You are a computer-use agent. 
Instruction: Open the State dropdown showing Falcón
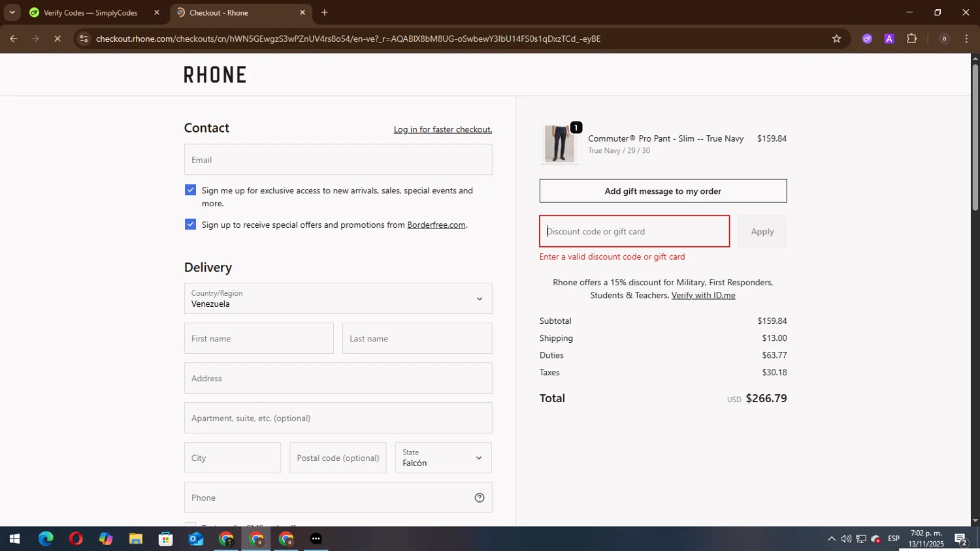pyautogui.click(x=443, y=458)
